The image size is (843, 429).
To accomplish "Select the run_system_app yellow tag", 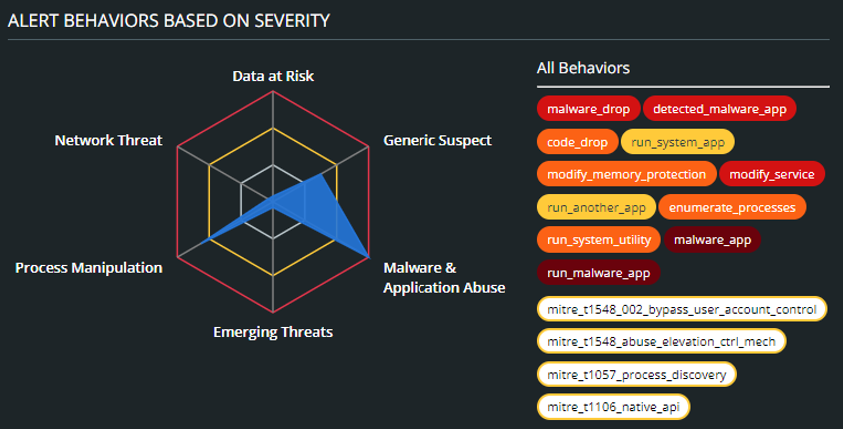I will point(678,142).
